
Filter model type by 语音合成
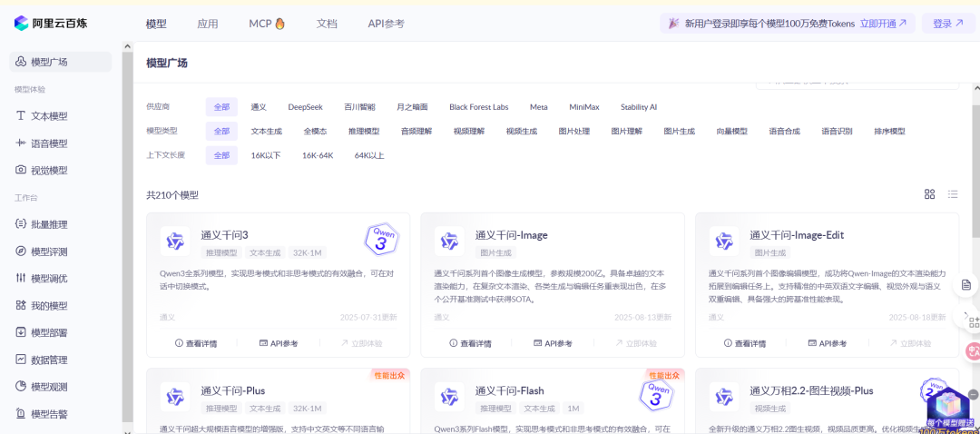[784, 132]
